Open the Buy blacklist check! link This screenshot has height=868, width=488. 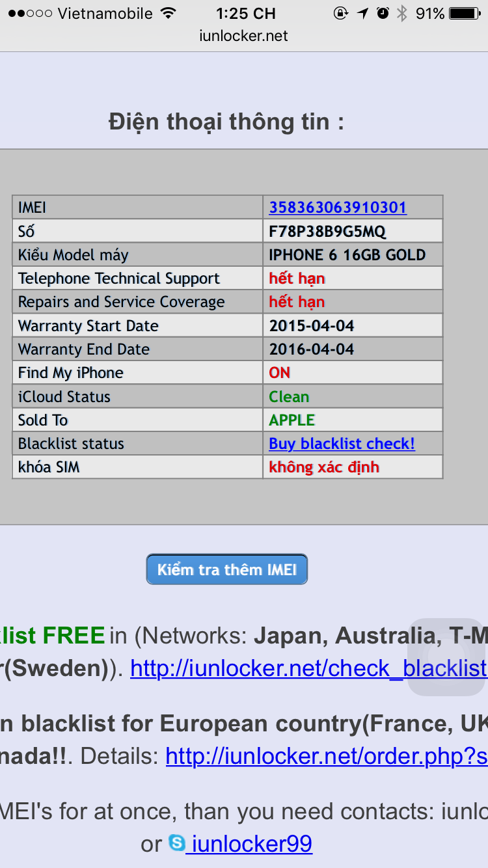point(342,444)
